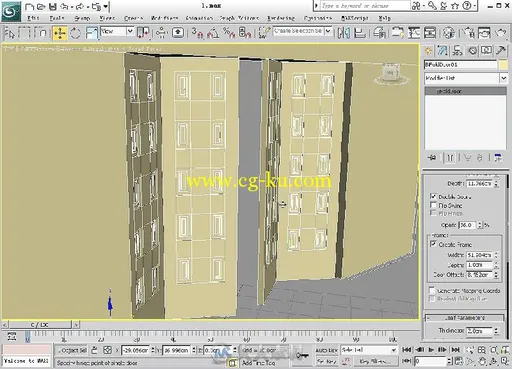Viewport: 512px width, 369px height.
Task: Click the Depth spinner arrows
Action: tap(496, 184)
